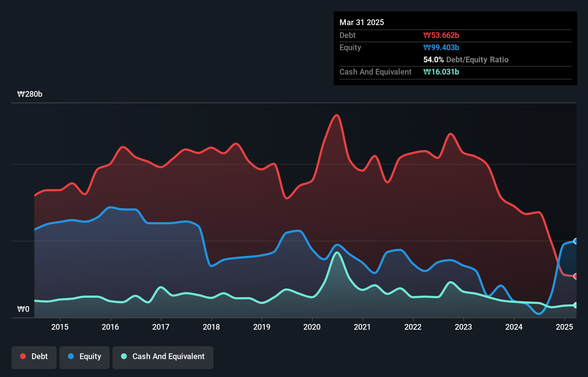588x377 pixels.
Task: Click the Cash And Equivalent tooltip row label
Action: click(375, 72)
